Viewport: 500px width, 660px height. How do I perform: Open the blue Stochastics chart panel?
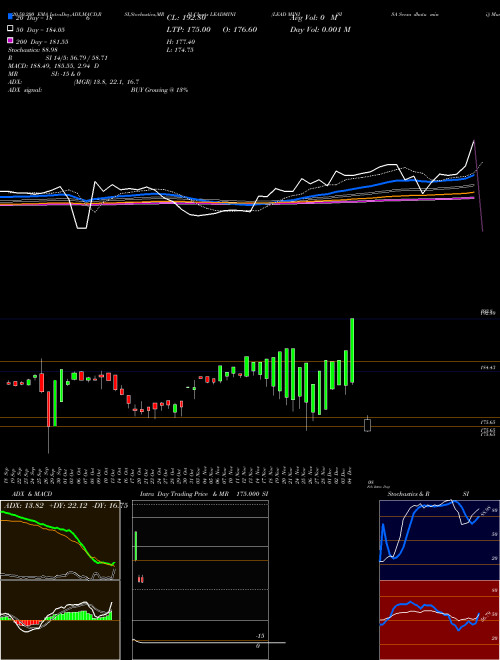(439, 540)
